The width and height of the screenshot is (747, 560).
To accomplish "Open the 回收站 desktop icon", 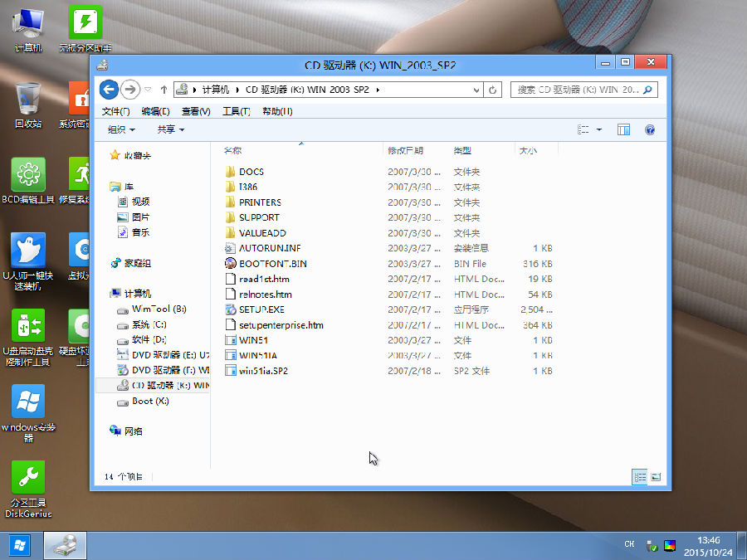I will (28, 105).
